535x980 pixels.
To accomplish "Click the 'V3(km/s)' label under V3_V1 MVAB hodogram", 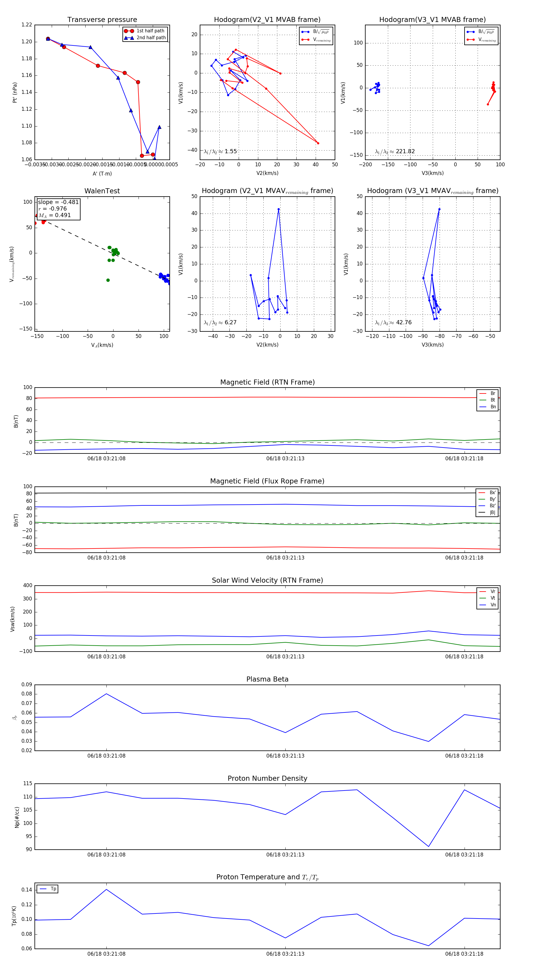I will coord(432,173).
